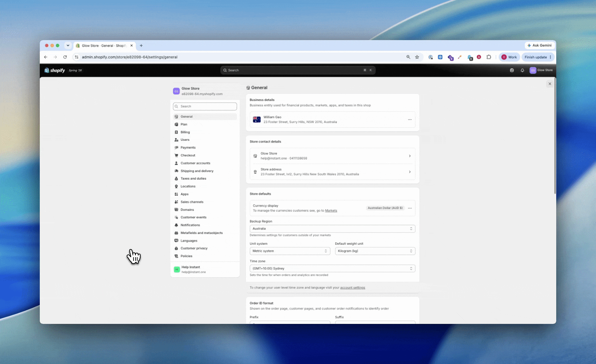596x364 pixels.
Task: Open the Unit system dropdown
Action: point(290,251)
